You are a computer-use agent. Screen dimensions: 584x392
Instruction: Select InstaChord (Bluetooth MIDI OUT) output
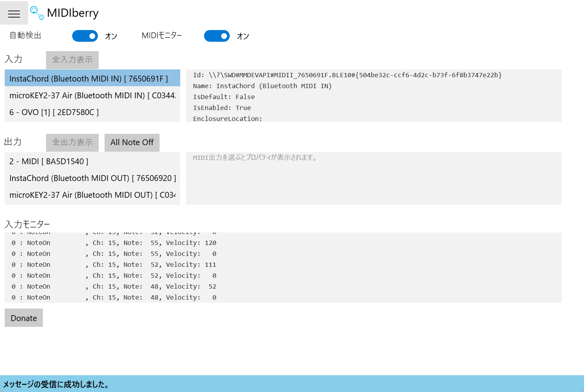92,178
